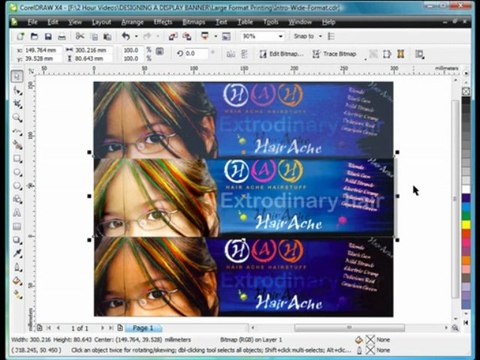Screen dimensions: 480x360
Task: Click the Export icon
Action: [187, 36]
